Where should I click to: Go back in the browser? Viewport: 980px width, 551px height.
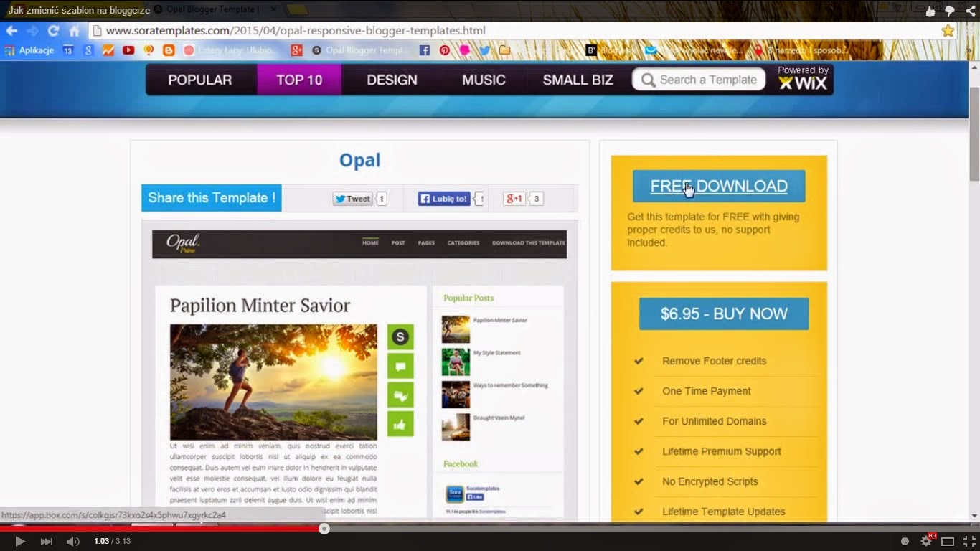point(11,31)
